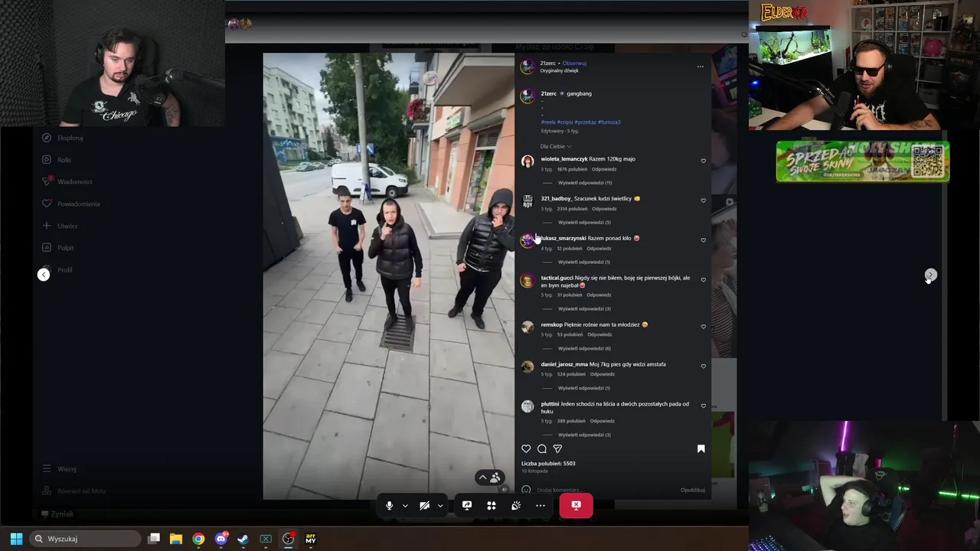Go to previous post arrow

tap(44, 275)
